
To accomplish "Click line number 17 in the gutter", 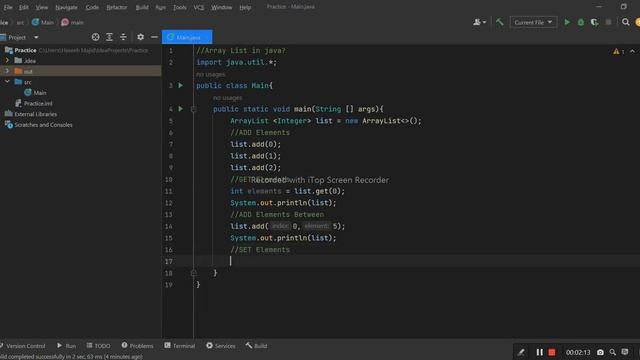I will (x=169, y=261).
